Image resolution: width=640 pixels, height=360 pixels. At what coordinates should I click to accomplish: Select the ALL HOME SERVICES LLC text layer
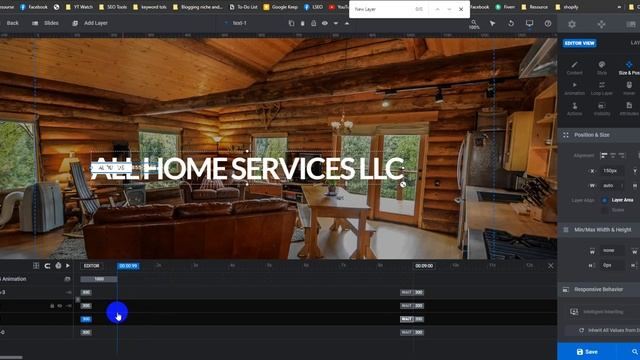[247, 168]
